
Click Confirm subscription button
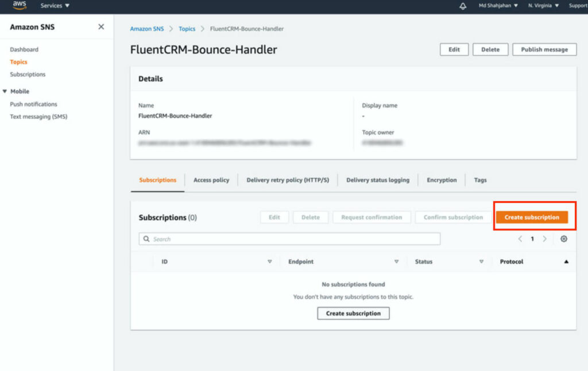pyautogui.click(x=453, y=217)
